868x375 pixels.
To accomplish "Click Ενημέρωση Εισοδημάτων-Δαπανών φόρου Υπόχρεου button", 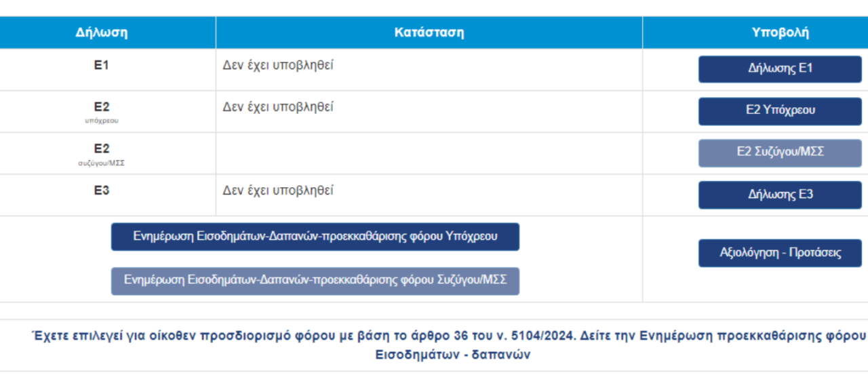I will click(x=315, y=237).
